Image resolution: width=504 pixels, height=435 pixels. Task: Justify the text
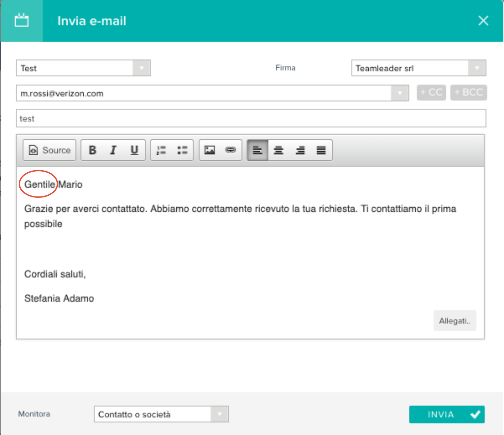tap(321, 150)
